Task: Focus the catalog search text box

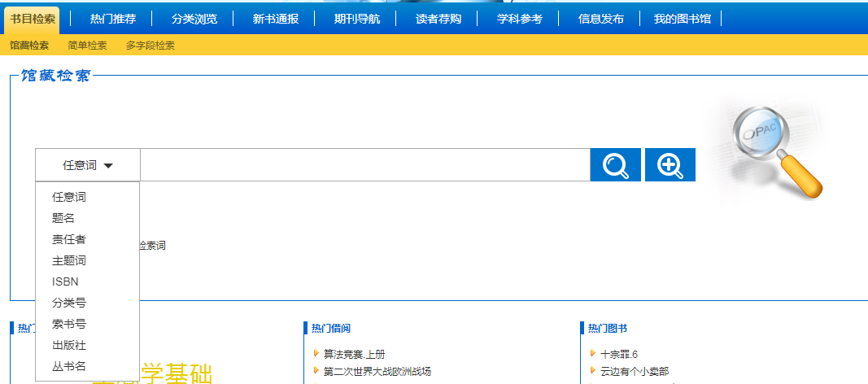Action: [365, 165]
